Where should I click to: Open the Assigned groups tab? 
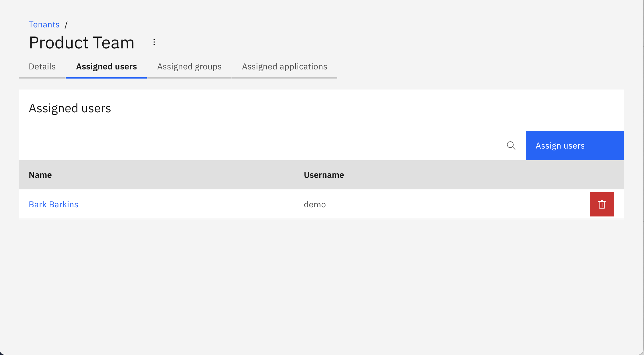point(189,66)
